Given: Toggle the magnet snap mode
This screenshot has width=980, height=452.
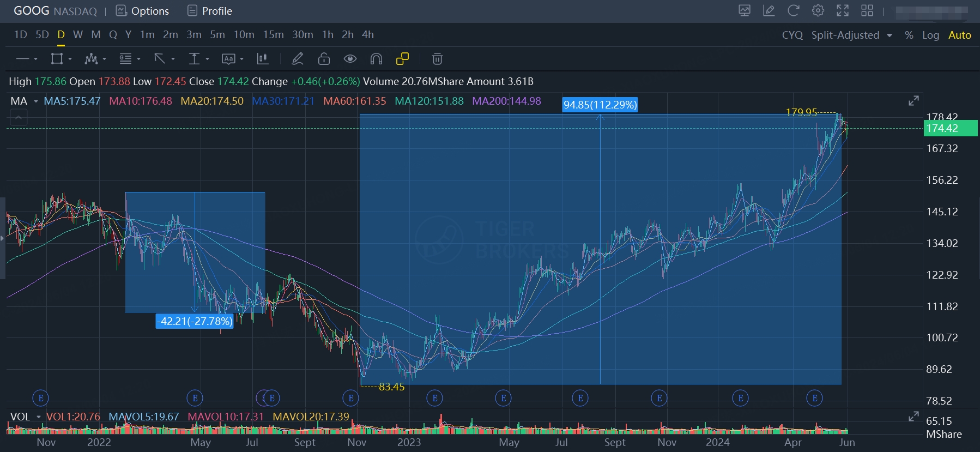Looking at the screenshot, I should [x=376, y=59].
